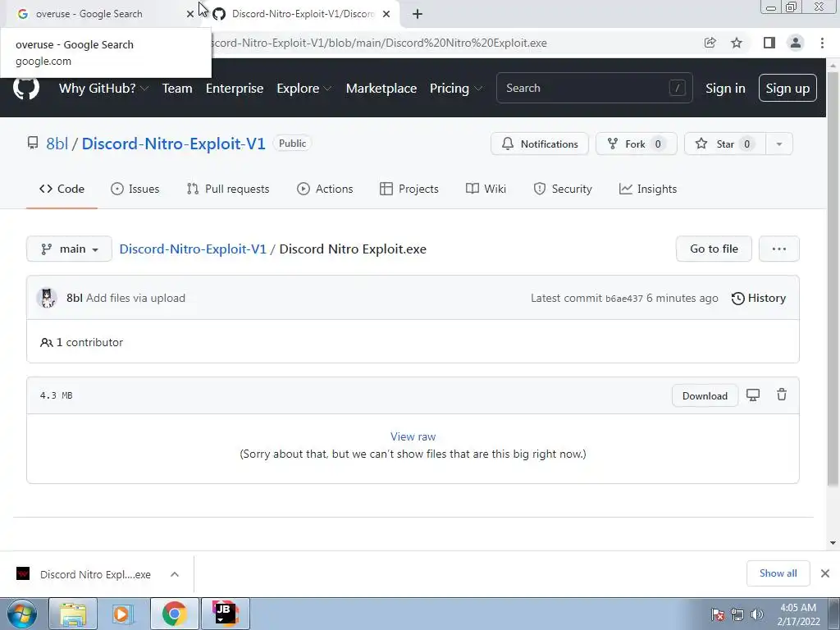Open the Insights tab
This screenshot has width=840, height=630.
click(648, 189)
